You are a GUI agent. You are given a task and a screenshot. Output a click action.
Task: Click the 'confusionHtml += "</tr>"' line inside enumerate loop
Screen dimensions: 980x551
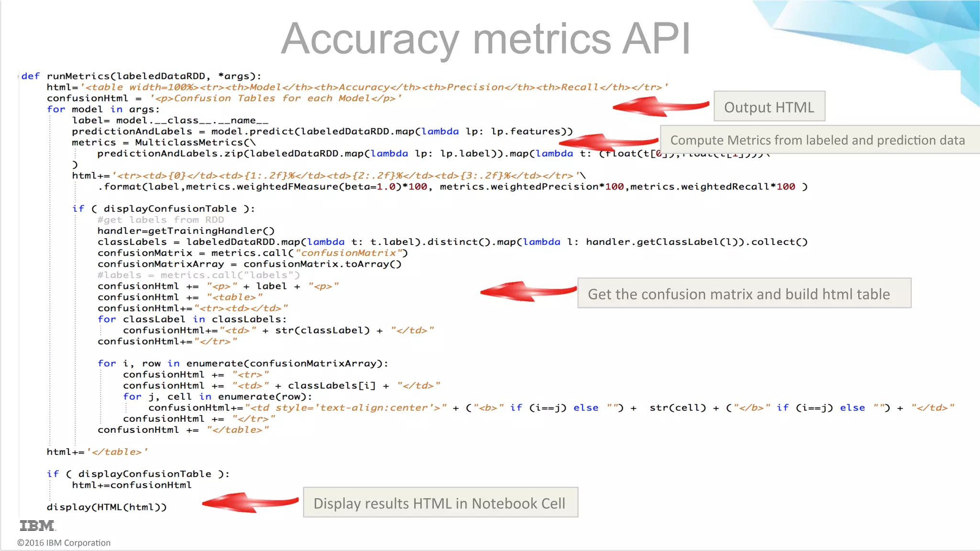point(199,419)
